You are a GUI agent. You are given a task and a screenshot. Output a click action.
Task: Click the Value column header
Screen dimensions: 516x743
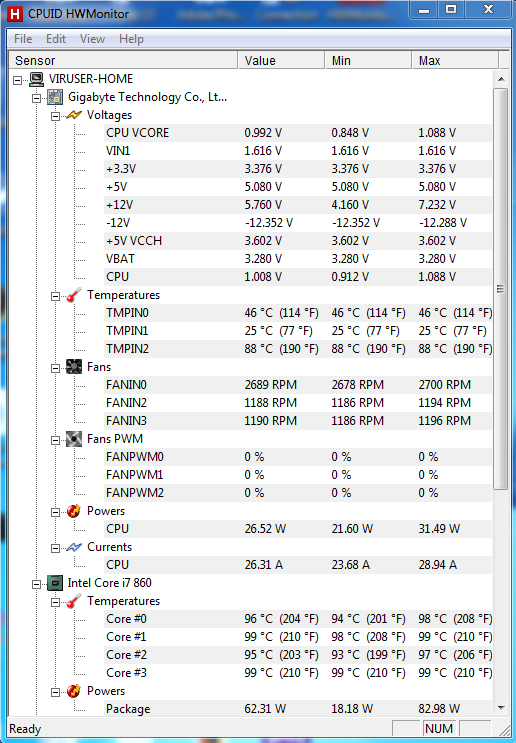pos(281,61)
